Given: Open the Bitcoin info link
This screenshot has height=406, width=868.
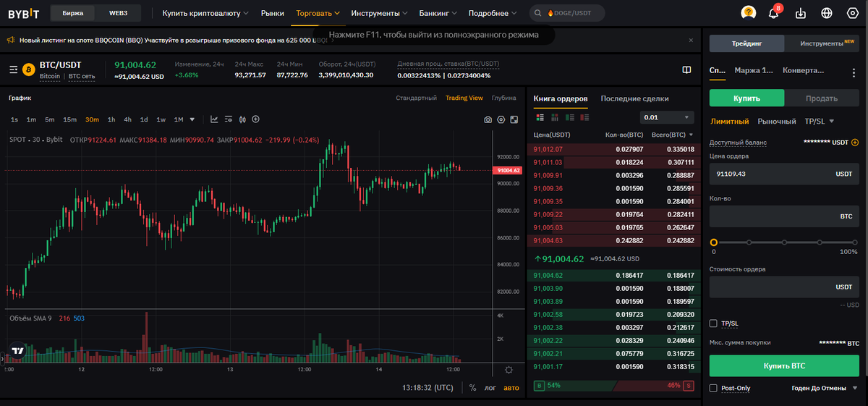Looking at the screenshot, I should tap(50, 76).
